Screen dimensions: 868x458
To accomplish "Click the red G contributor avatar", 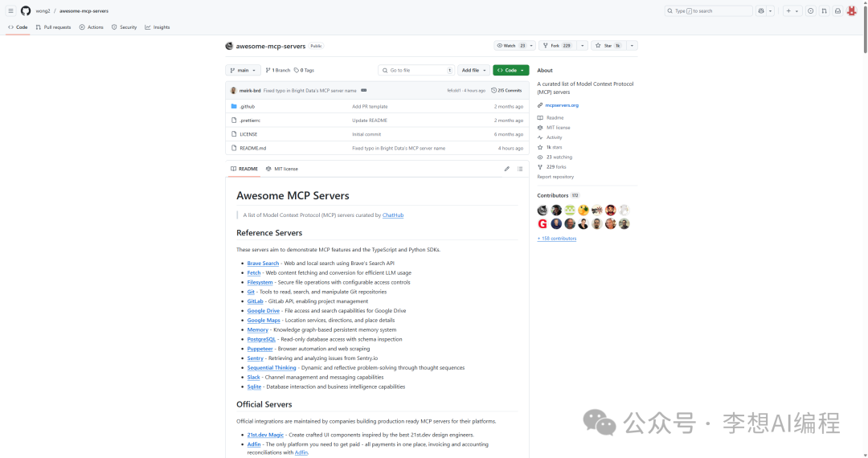I will [542, 224].
